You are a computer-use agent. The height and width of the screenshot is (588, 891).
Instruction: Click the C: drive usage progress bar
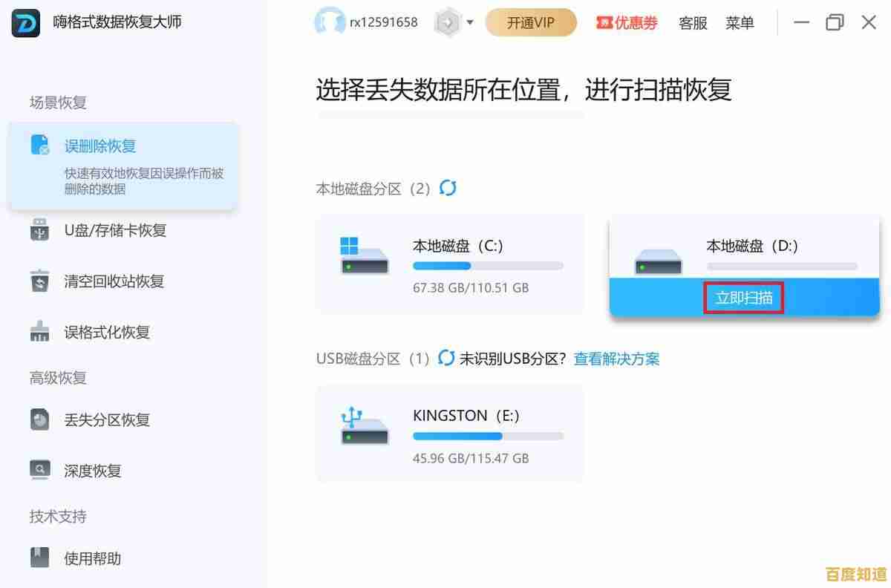486,265
